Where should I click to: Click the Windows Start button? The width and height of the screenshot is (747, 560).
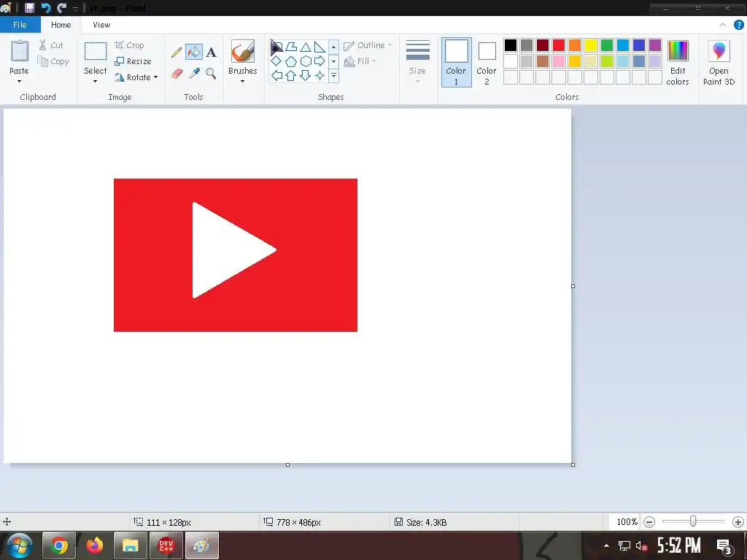coord(19,545)
